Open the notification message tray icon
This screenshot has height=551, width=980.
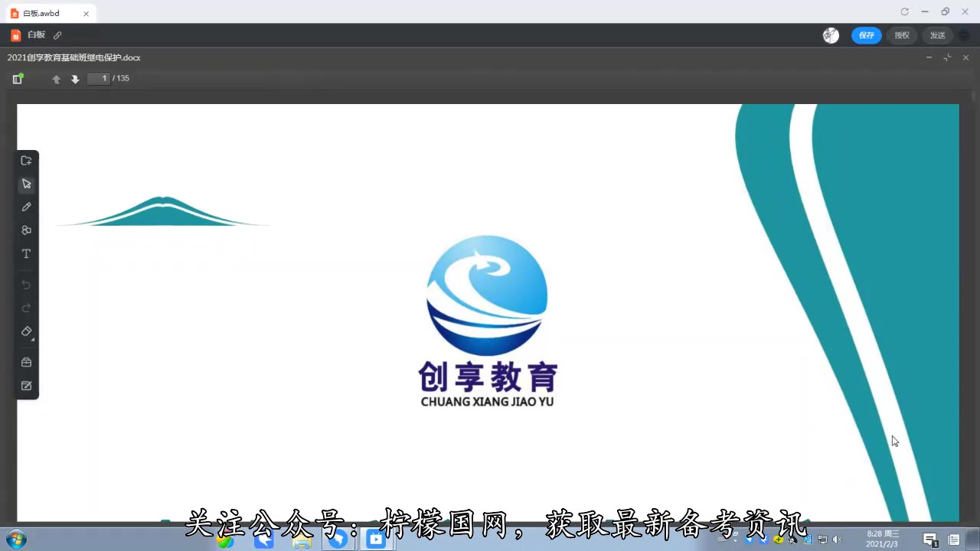tap(930, 540)
